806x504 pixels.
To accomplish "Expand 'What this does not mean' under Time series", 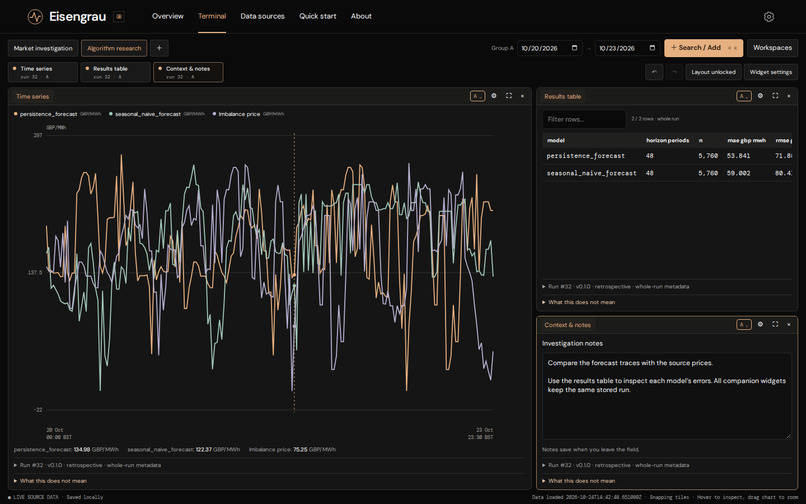I will click(x=50, y=481).
